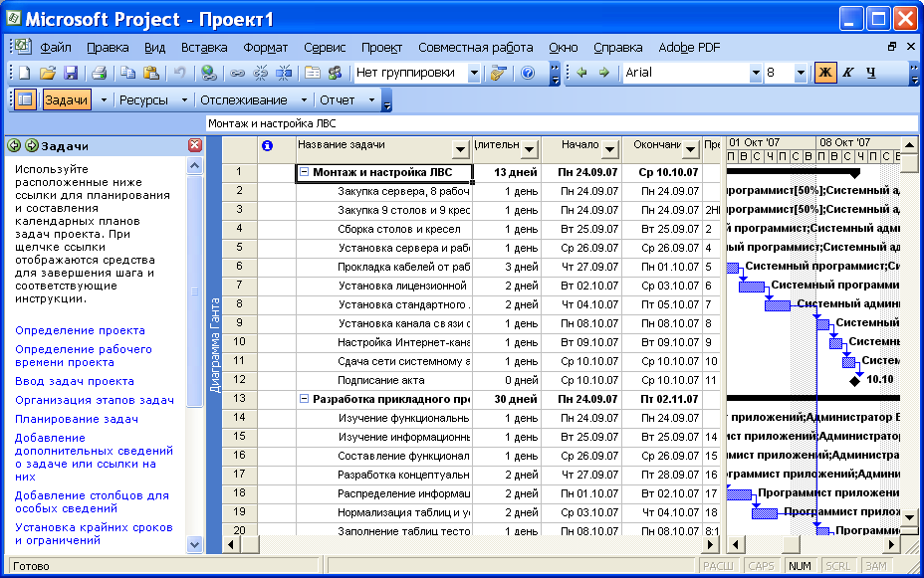Open Название задачи column filter arrow
924x578 pixels.
pos(460,150)
